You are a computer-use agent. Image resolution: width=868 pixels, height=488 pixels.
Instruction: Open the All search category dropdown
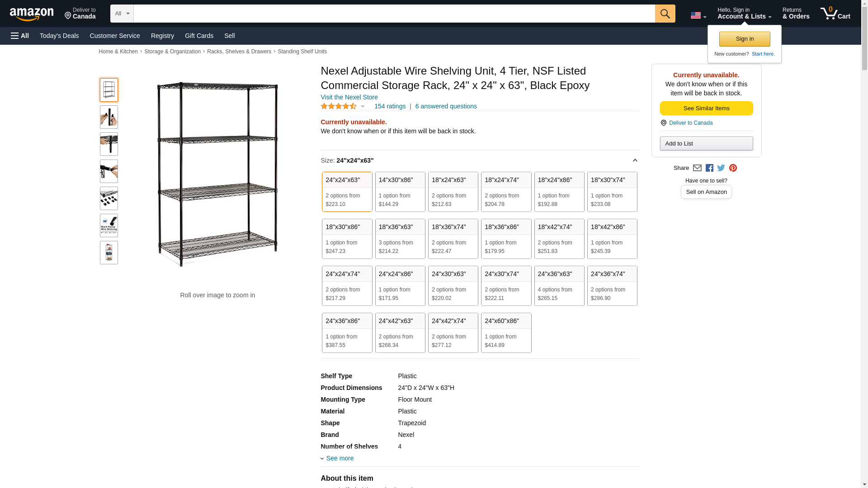122,14
